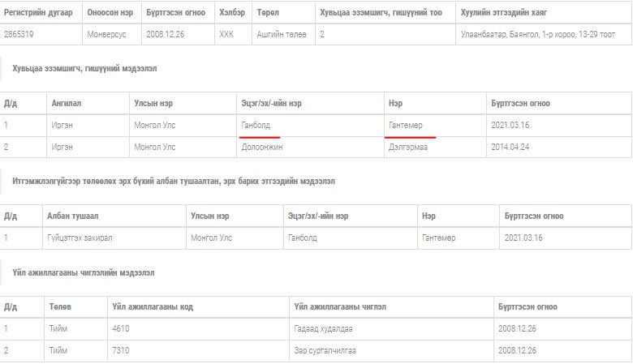
Task: Click red-underlined name Гантөмөр in shareholder table
Action: click(x=405, y=126)
